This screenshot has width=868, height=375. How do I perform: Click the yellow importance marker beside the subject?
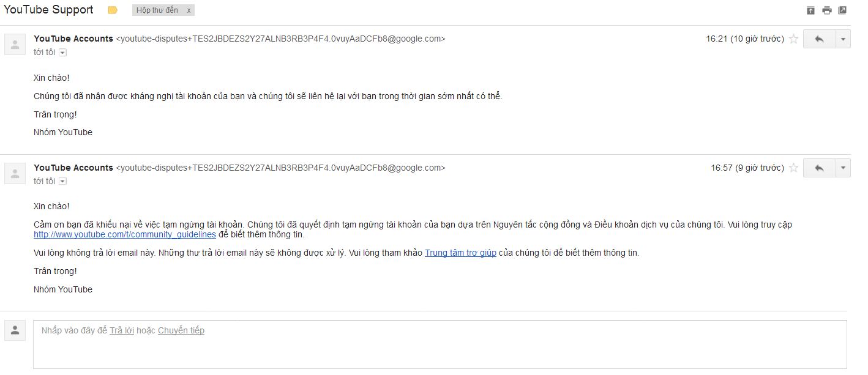click(x=113, y=10)
